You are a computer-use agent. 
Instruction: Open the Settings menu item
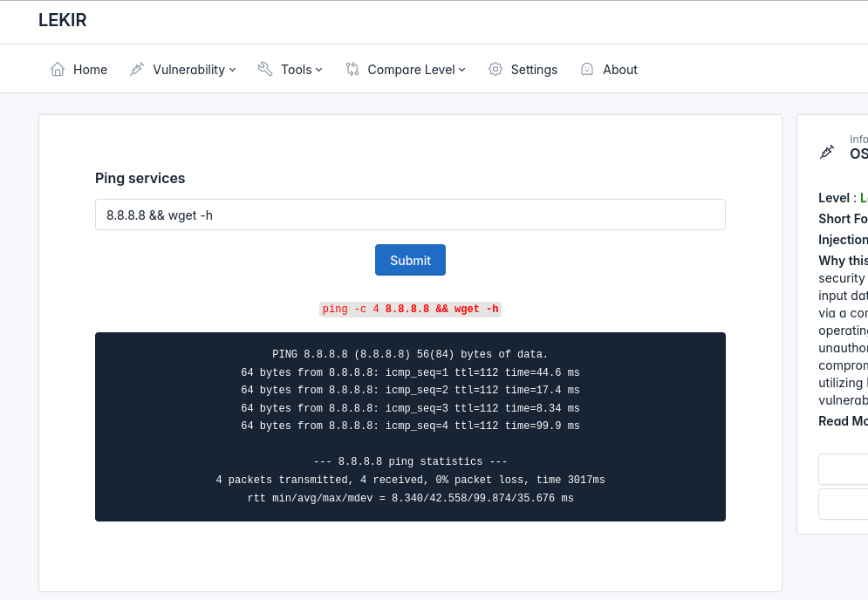click(534, 69)
